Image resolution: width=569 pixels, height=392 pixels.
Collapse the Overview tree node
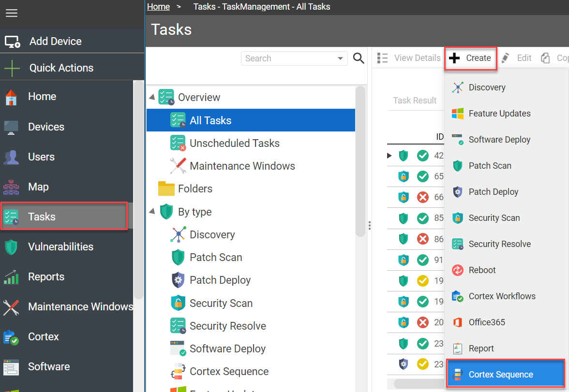point(152,97)
